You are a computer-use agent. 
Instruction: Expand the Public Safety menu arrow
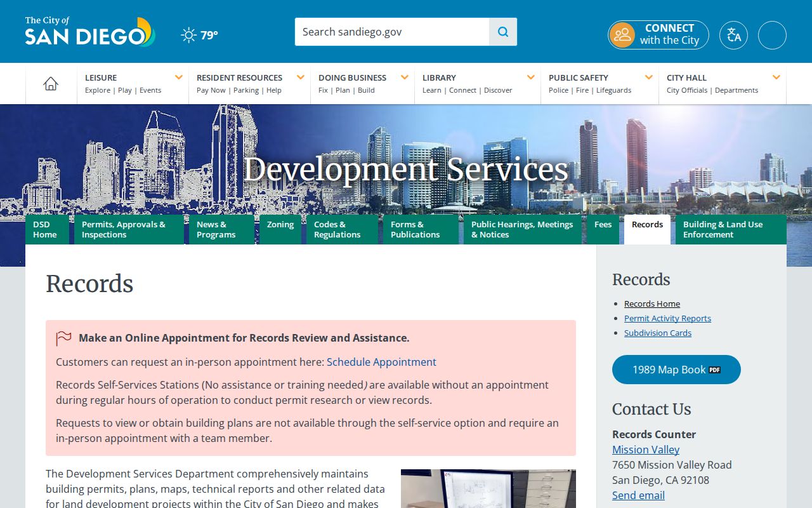pyautogui.click(x=649, y=77)
